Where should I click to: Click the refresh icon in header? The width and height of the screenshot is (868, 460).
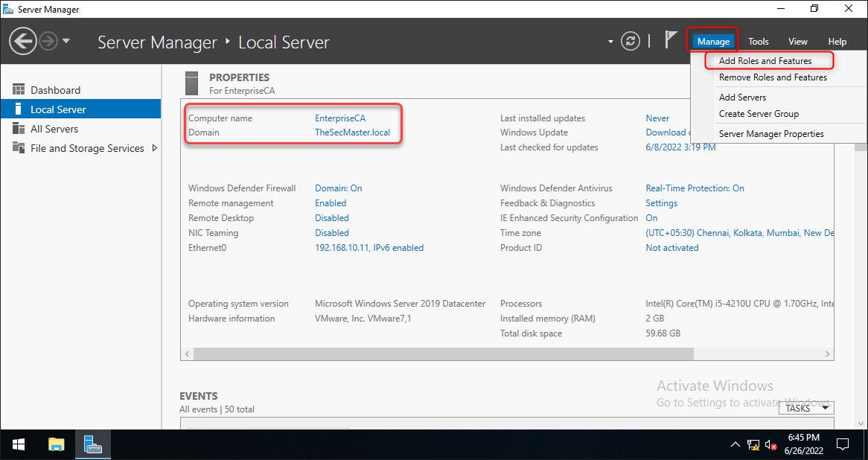click(x=630, y=42)
